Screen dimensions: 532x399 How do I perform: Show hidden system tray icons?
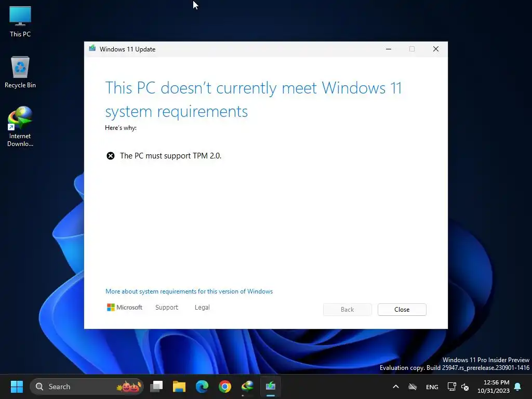click(x=395, y=387)
